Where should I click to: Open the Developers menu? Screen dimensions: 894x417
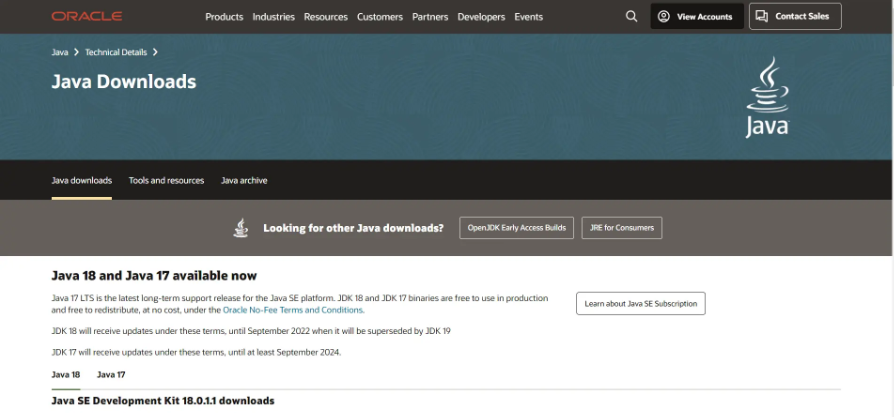(481, 17)
